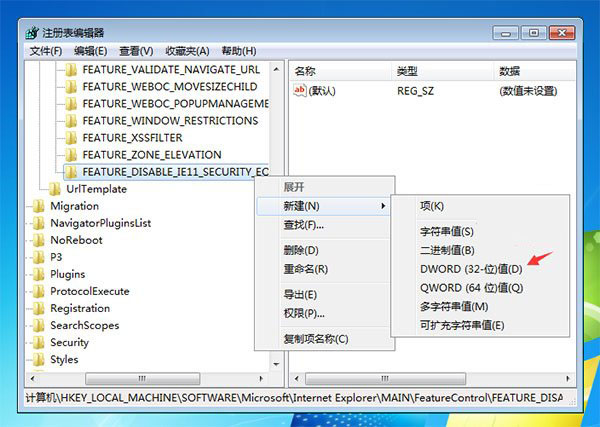Choose 权限(P)... in context menu
The image size is (600, 427).
pyautogui.click(x=325, y=314)
